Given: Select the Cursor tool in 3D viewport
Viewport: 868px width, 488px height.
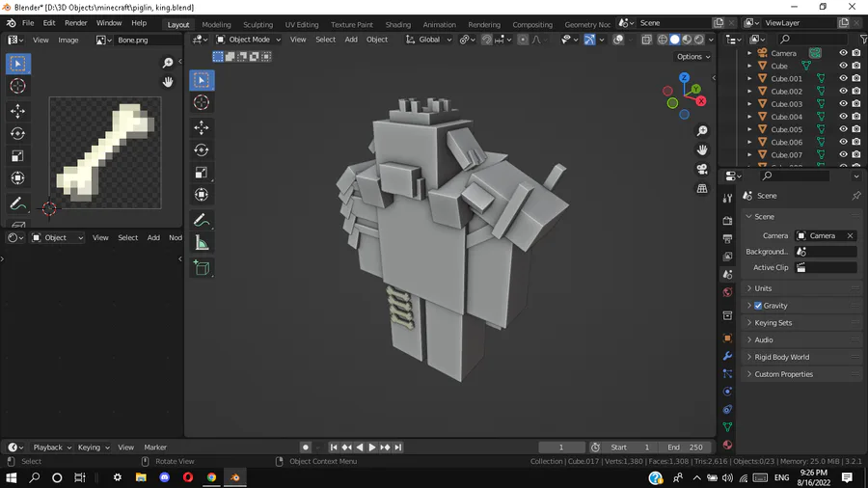Looking at the screenshot, I should click(x=202, y=102).
